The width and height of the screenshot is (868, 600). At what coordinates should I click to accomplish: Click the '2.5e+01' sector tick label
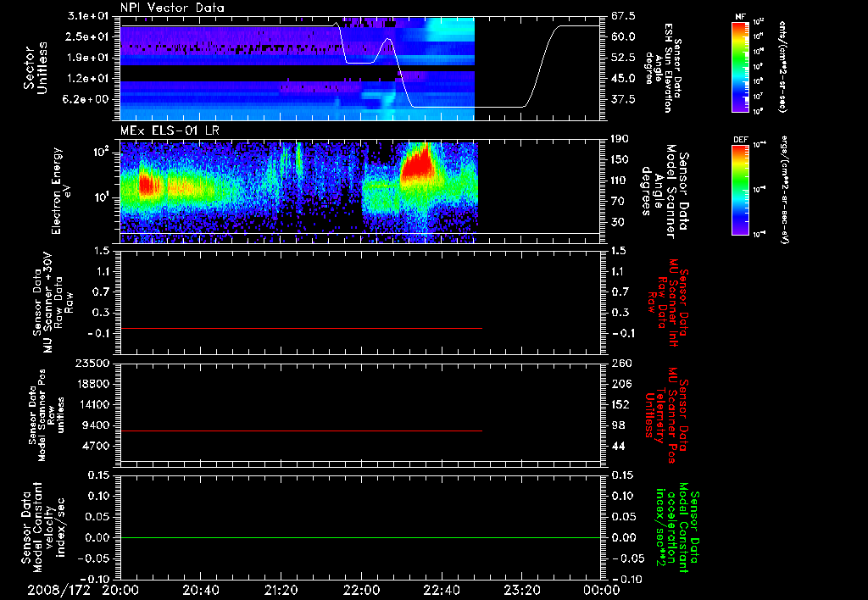click(88, 36)
